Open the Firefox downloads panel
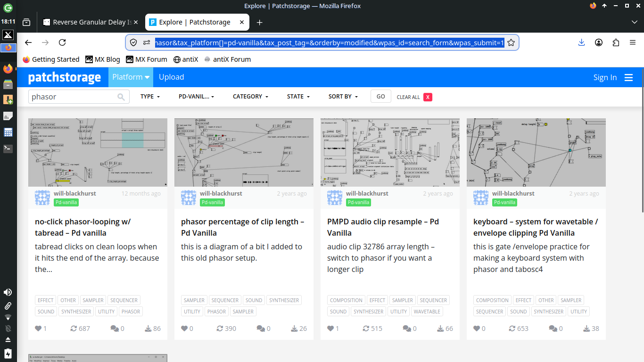The height and width of the screenshot is (362, 644). (581, 42)
